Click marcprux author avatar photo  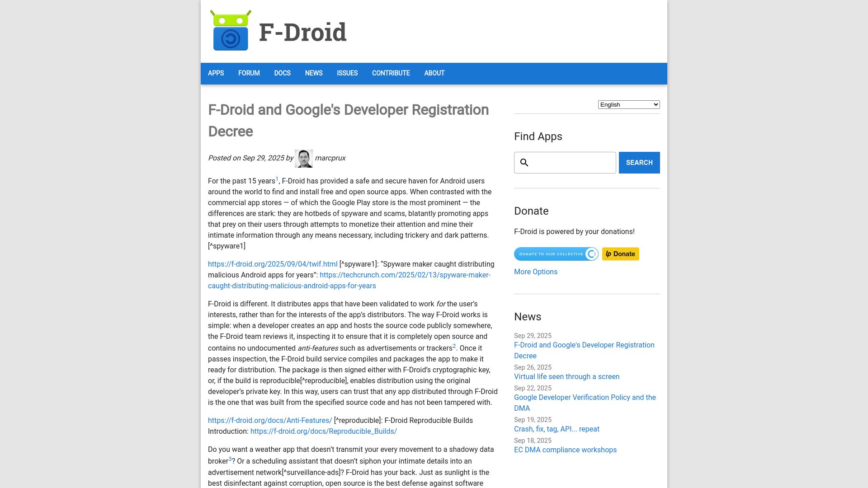click(x=304, y=159)
